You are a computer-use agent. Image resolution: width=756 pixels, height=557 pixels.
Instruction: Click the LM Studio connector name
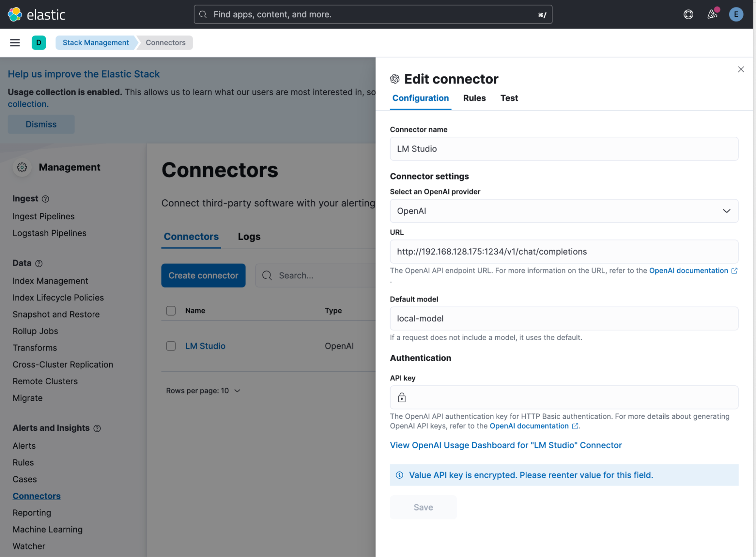click(205, 346)
